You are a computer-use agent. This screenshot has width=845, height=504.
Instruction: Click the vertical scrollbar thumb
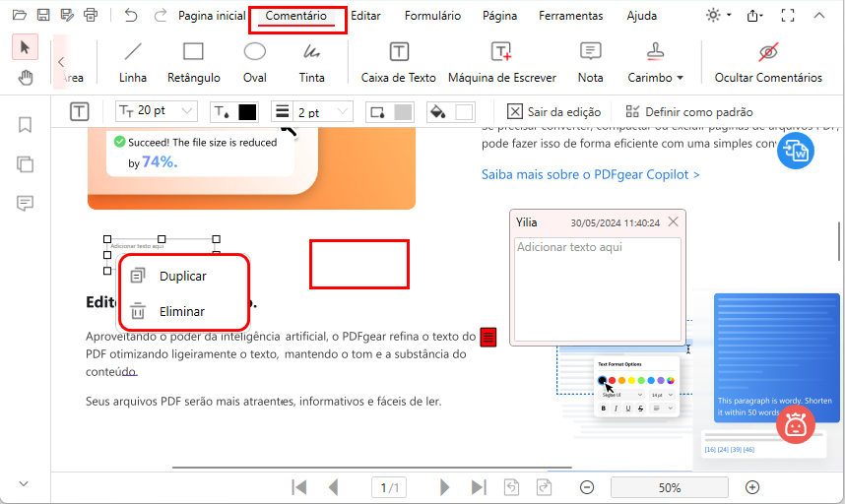click(x=838, y=241)
